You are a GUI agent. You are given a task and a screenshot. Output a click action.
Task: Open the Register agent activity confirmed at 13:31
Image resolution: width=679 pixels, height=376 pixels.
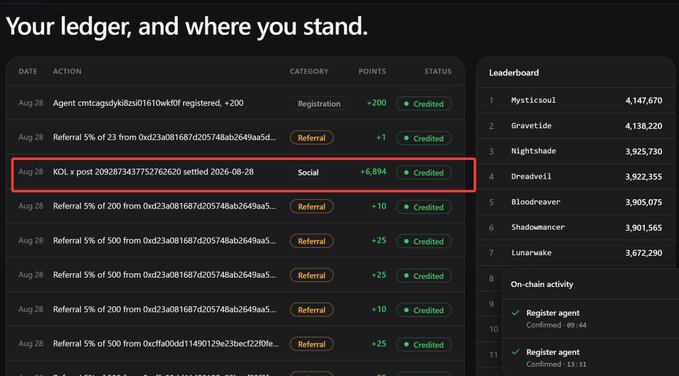coord(591,357)
